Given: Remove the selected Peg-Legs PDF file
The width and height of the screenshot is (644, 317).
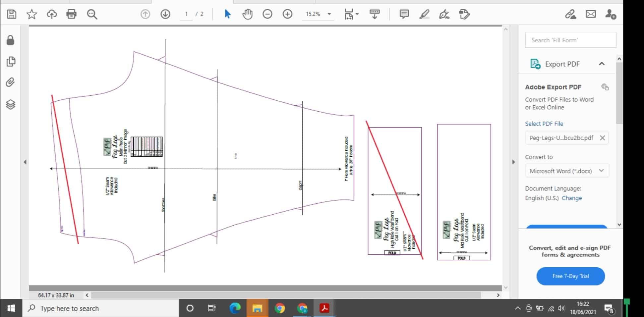Looking at the screenshot, I should click(602, 138).
